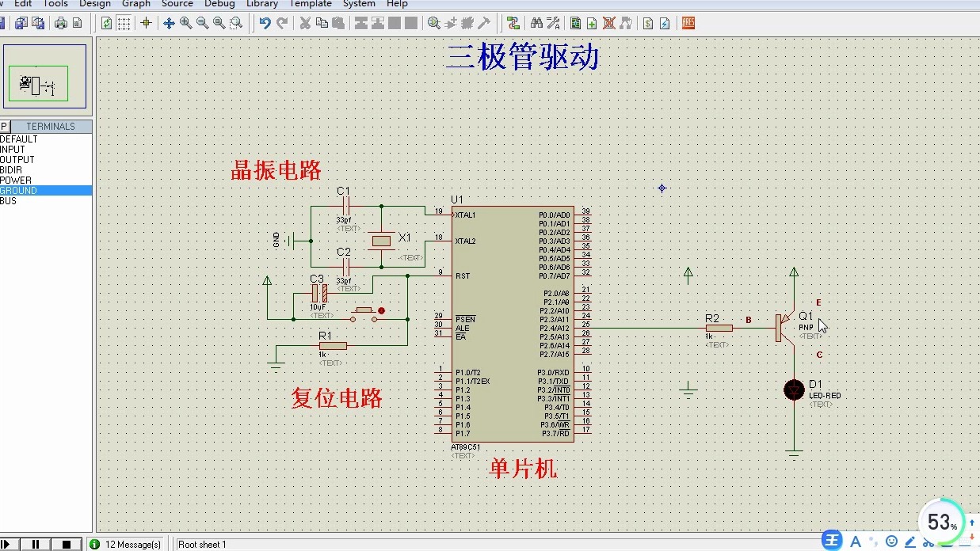Open the System menu

point(359,4)
